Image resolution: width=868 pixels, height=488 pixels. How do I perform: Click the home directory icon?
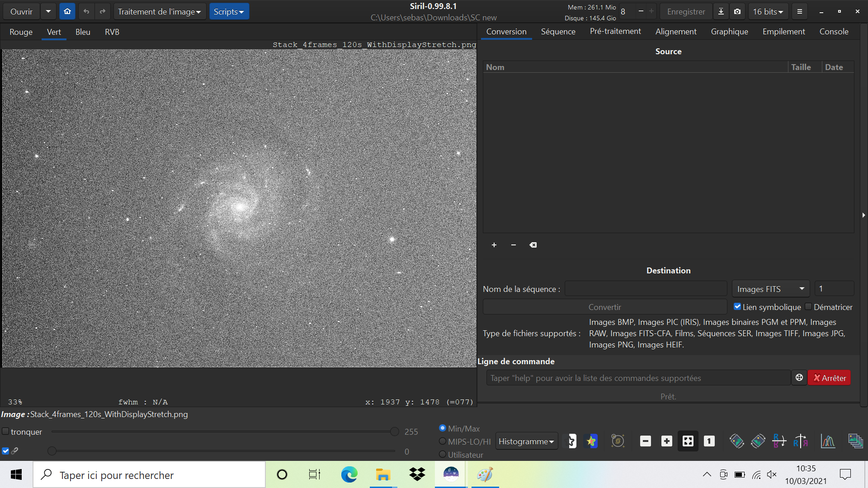click(x=67, y=11)
